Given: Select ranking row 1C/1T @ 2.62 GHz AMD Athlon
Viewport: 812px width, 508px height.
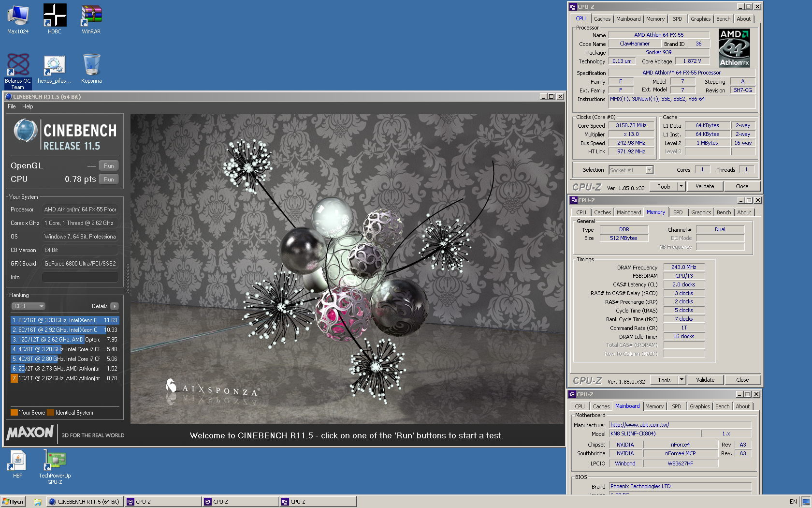Looking at the screenshot, I should pos(64,378).
